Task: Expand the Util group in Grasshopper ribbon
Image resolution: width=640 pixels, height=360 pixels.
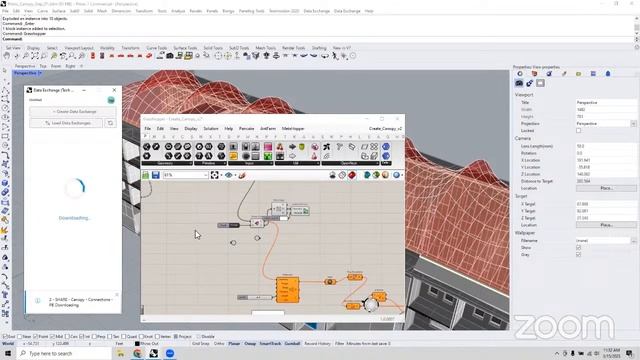Action: (297, 163)
